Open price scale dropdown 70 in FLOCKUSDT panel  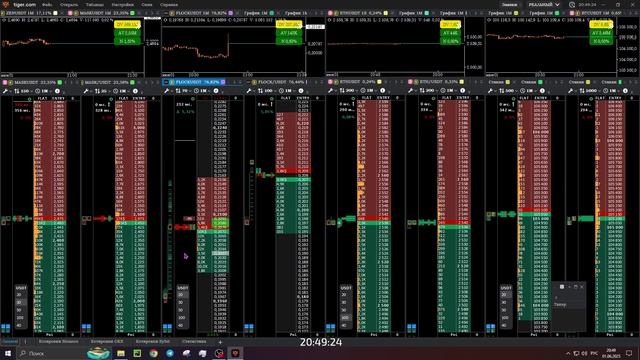183,91
